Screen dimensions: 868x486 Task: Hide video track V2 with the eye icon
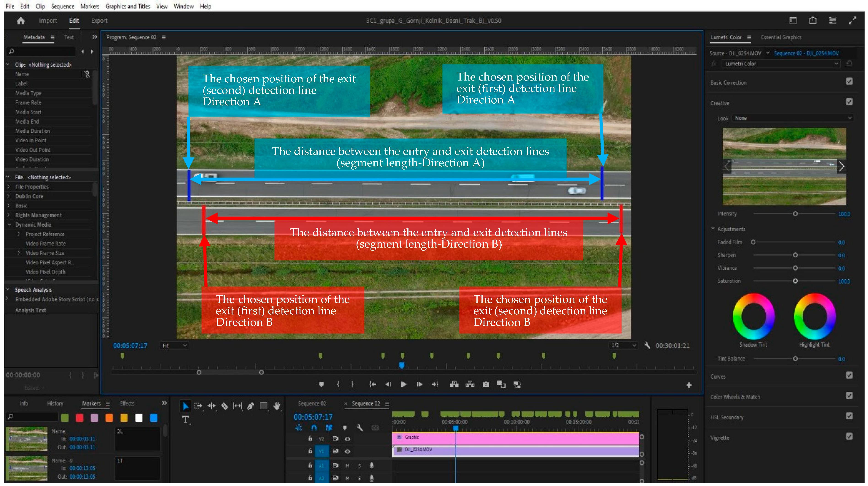click(x=347, y=439)
